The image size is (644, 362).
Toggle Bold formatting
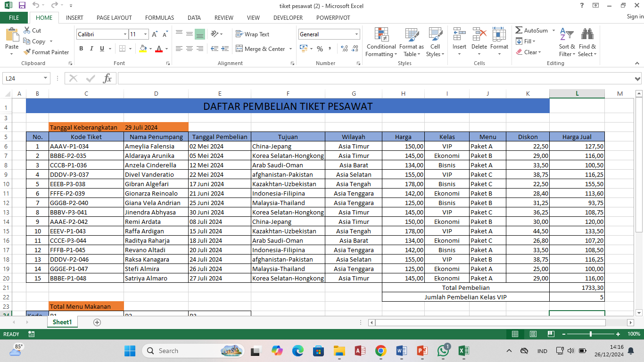pyautogui.click(x=81, y=49)
